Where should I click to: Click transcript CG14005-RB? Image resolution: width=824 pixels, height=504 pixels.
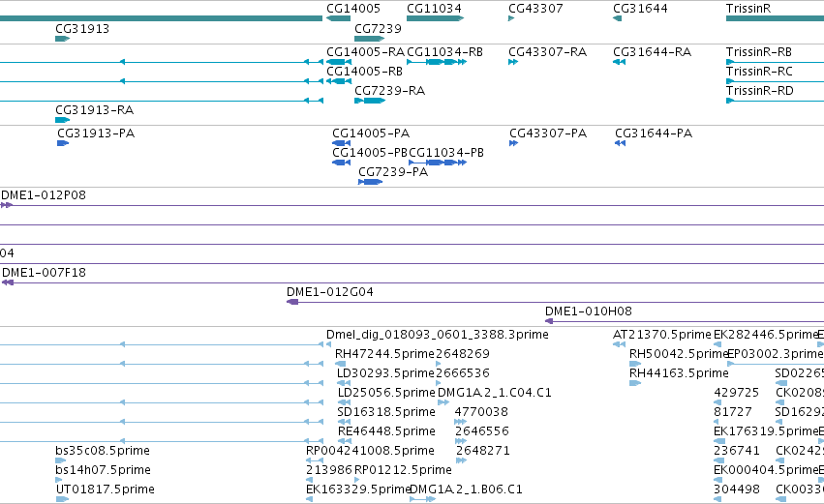coord(365,72)
